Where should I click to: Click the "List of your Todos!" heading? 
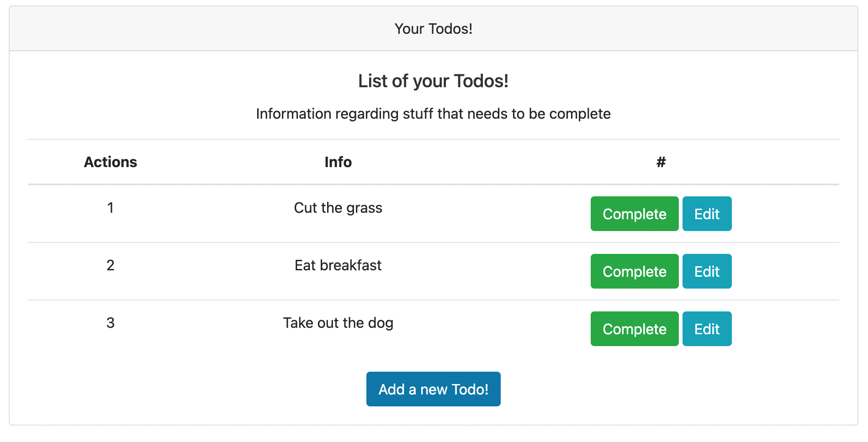pos(433,81)
